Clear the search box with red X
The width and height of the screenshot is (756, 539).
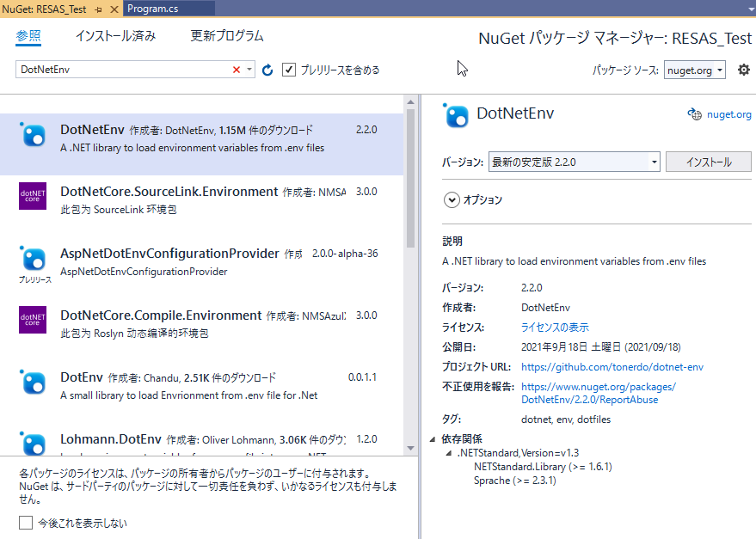[x=237, y=70]
